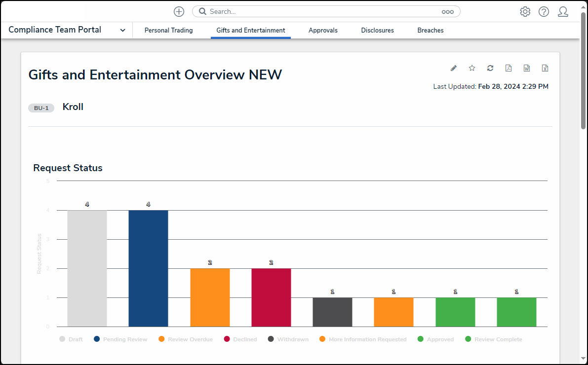Go to the Disclosures tab

click(x=377, y=31)
